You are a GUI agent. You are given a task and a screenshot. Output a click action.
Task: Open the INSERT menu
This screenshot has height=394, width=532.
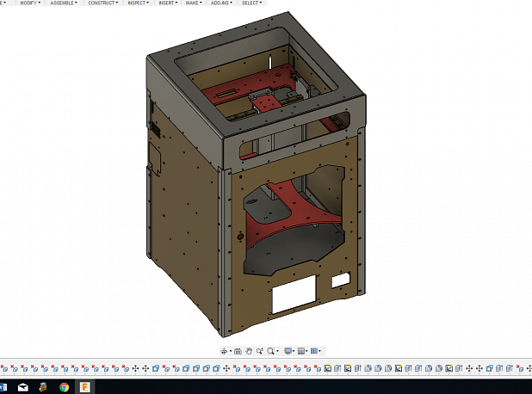(x=166, y=3)
